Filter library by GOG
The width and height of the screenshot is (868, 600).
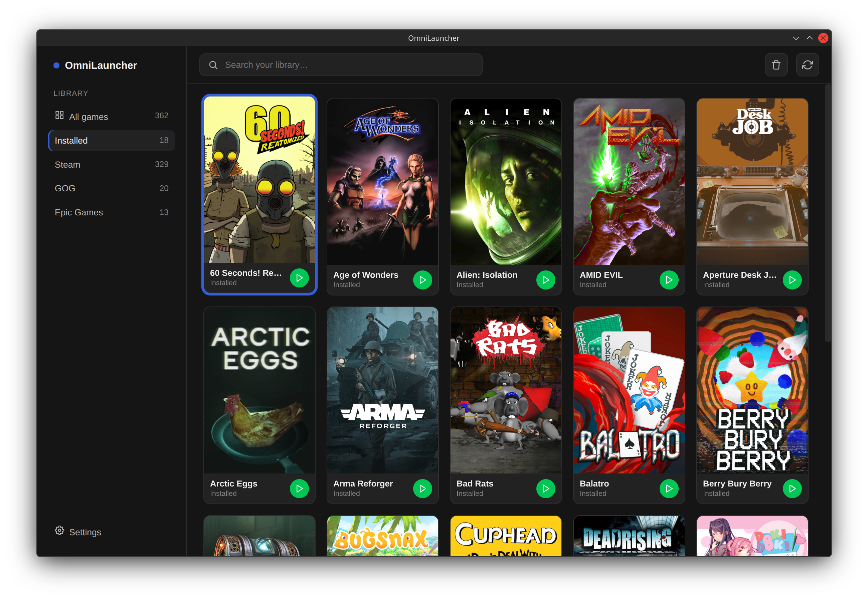[x=112, y=188]
